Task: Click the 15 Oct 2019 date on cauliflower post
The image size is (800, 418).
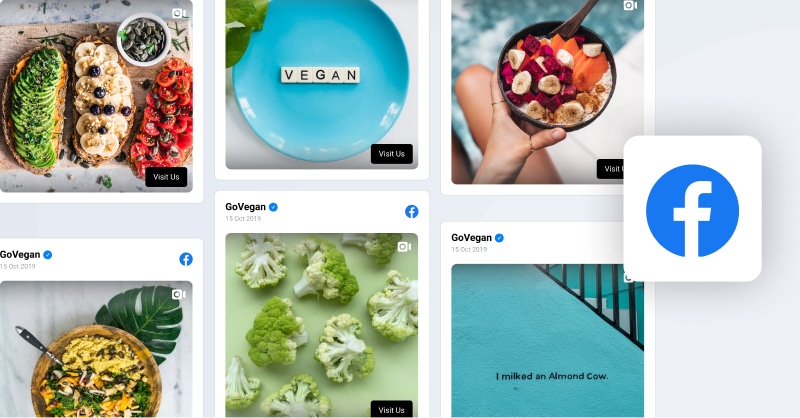Action: [243, 218]
